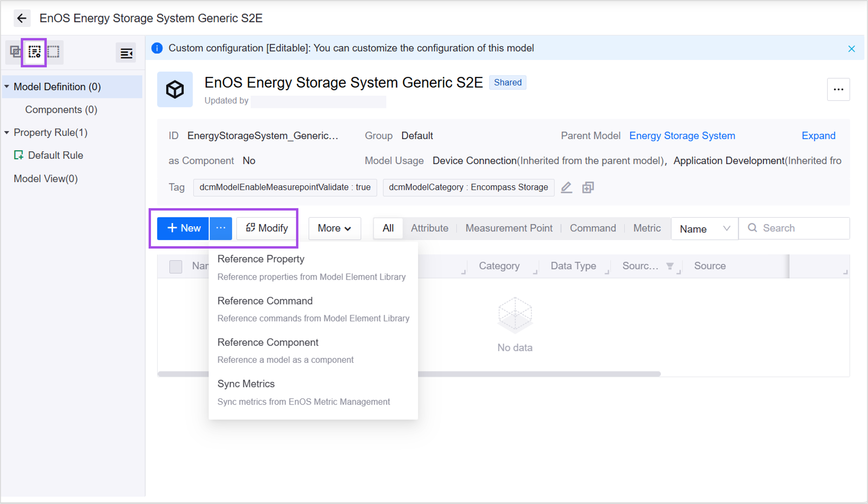Select the first model view icon
The width and height of the screenshot is (868, 504).
[15, 52]
